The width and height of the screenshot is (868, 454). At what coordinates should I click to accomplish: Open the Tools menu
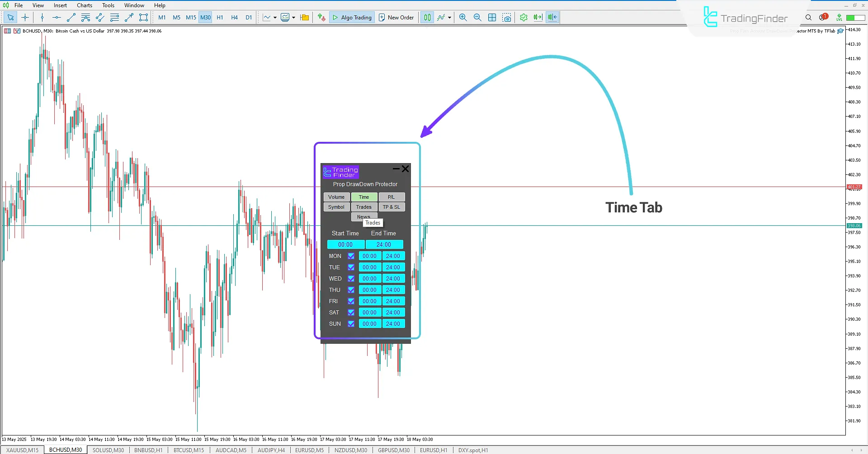[x=108, y=5]
